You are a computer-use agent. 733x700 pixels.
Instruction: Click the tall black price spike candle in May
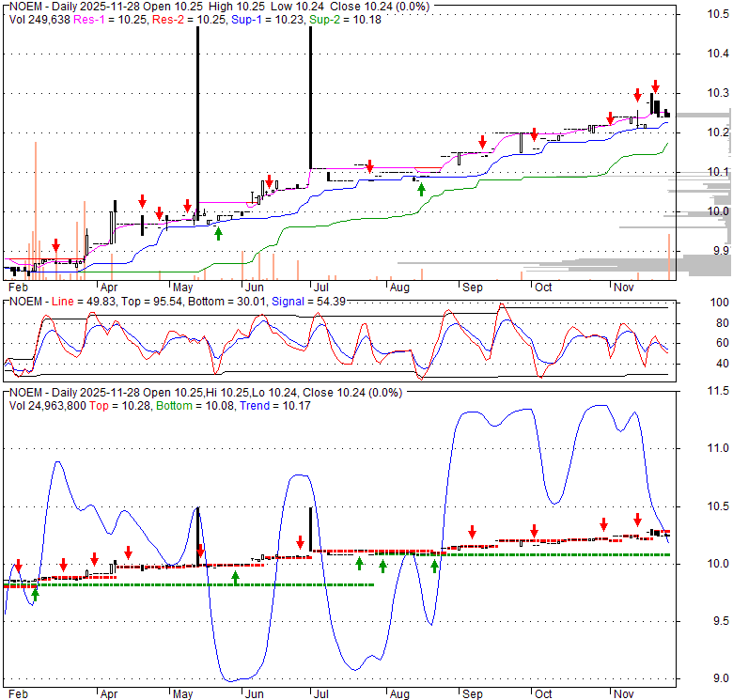pos(197,122)
